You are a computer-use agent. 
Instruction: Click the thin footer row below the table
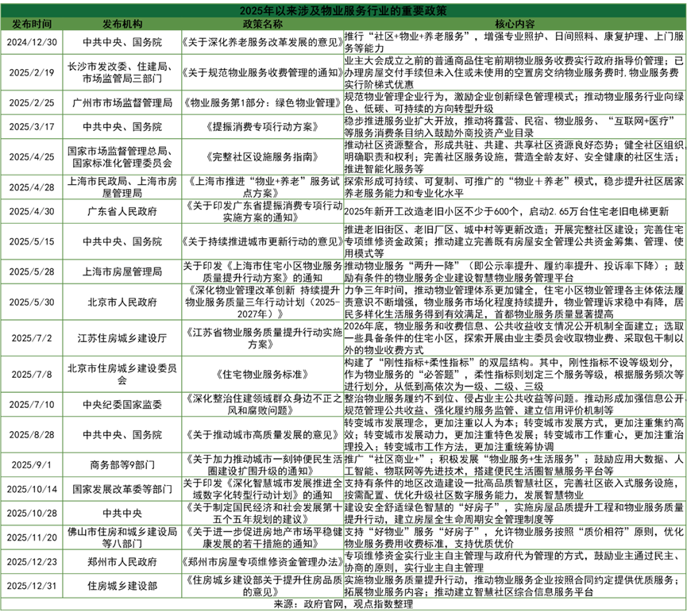click(343, 605)
